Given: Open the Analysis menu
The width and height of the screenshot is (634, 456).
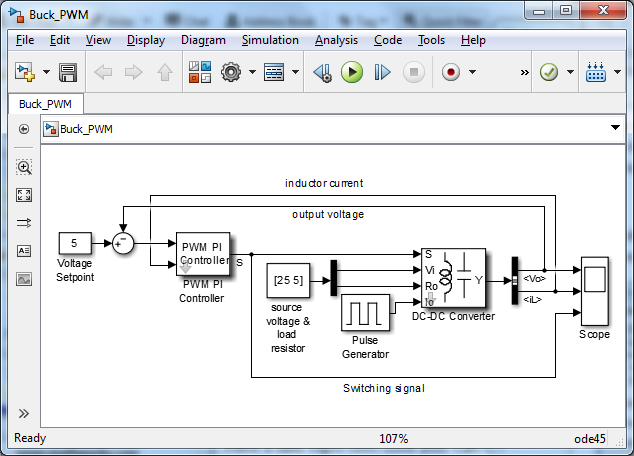Looking at the screenshot, I should [x=337, y=40].
